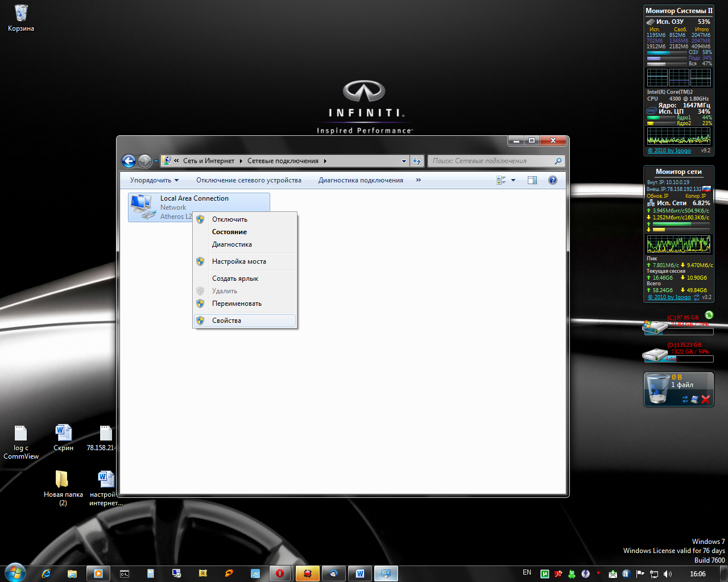Image resolution: width=728 pixels, height=582 pixels.
Task: Open the 'log с CommView' desktop file
Action: tap(21, 442)
